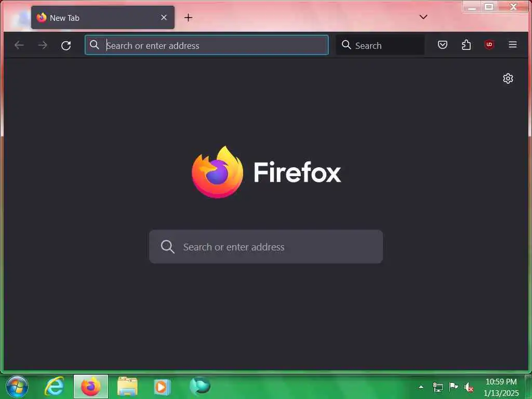Launch Windows Media Player from taskbar
Screen dimensions: 532x399
[x=163, y=387]
